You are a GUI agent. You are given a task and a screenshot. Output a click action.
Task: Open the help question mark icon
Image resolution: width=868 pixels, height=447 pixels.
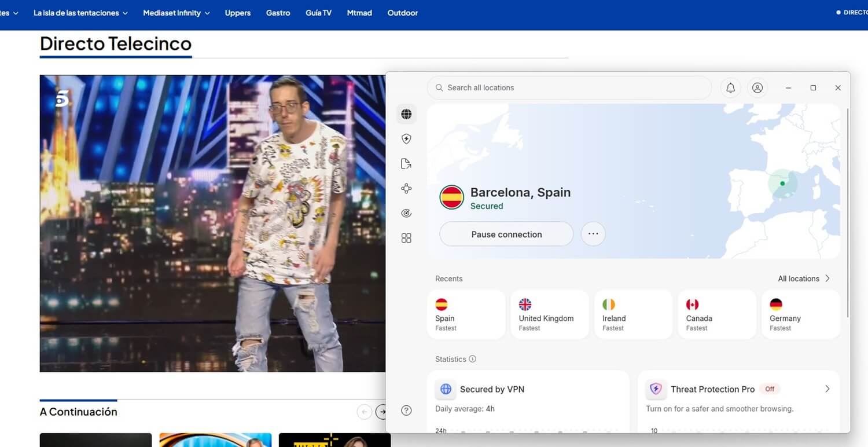pos(406,411)
